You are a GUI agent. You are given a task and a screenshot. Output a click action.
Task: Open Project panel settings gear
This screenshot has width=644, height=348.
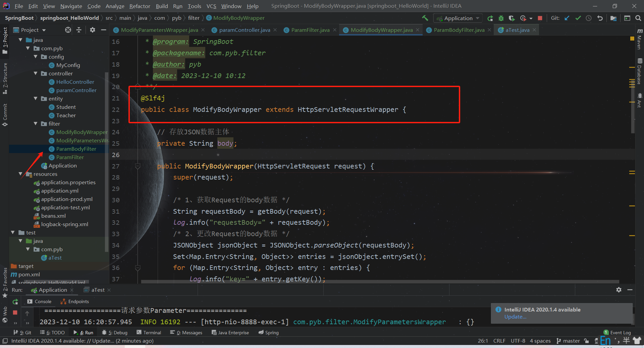[x=93, y=30]
